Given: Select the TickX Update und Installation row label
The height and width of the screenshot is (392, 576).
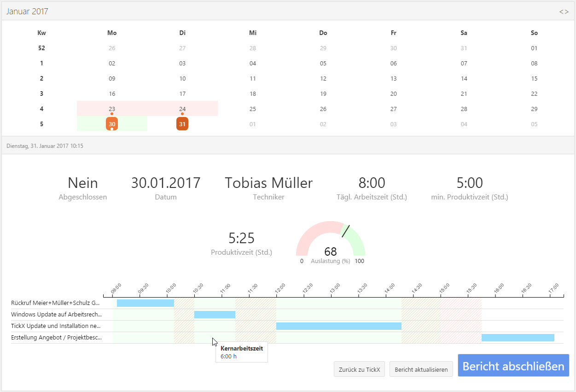Looking at the screenshot, I should [x=56, y=326].
